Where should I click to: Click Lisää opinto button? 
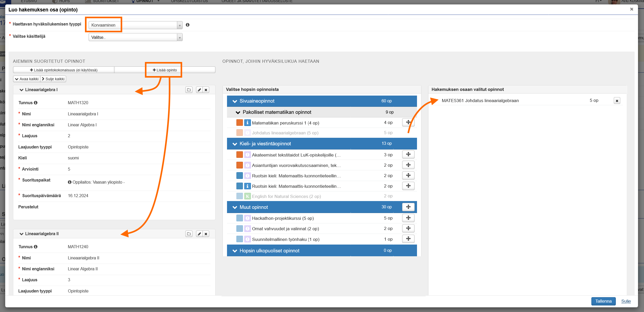click(165, 70)
